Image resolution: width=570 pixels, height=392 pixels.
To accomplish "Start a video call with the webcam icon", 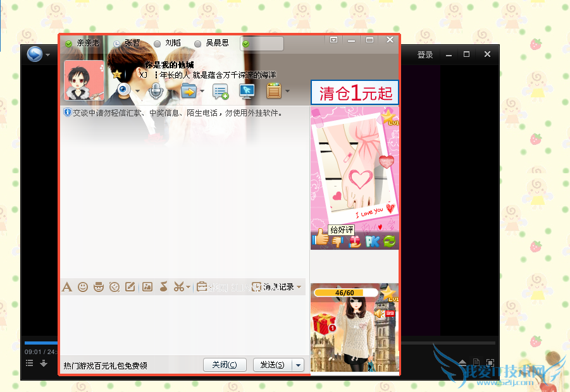I will pyautogui.click(x=124, y=90).
